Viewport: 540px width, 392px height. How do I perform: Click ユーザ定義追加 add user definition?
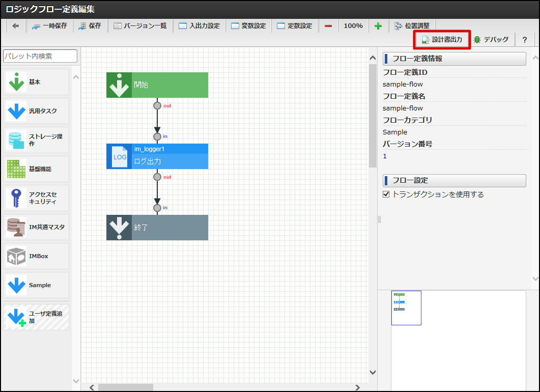(x=36, y=317)
